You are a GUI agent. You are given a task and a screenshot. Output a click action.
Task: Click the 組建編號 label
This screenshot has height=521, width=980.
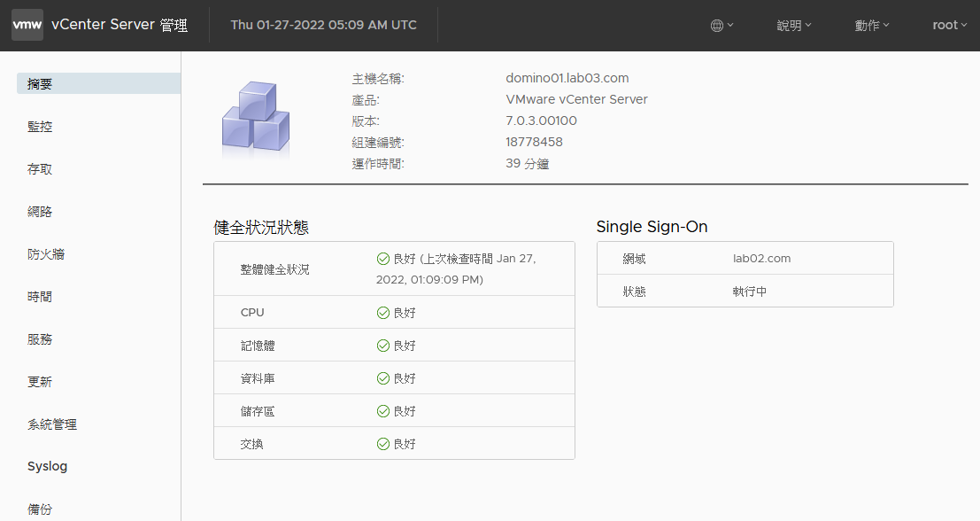378,143
